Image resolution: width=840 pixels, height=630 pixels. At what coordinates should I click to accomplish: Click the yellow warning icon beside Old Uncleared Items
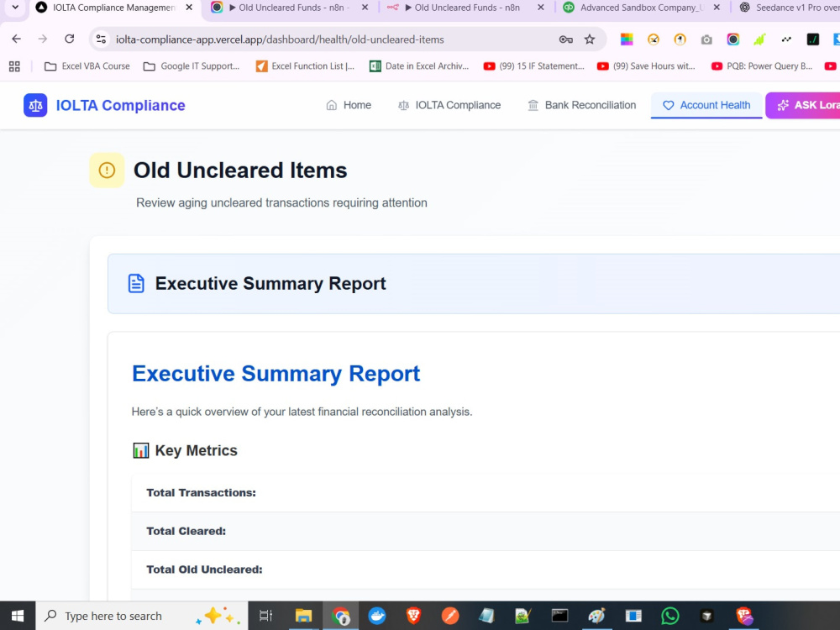point(107,171)
